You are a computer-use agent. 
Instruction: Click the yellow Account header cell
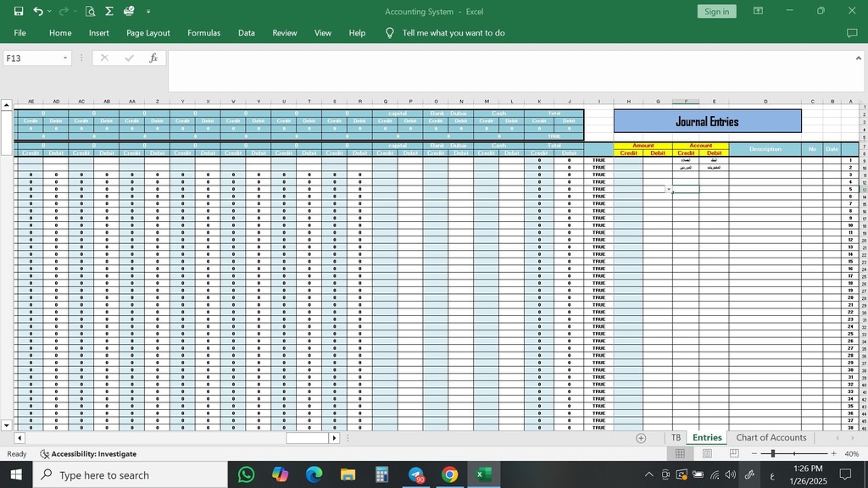coord(700,146)
